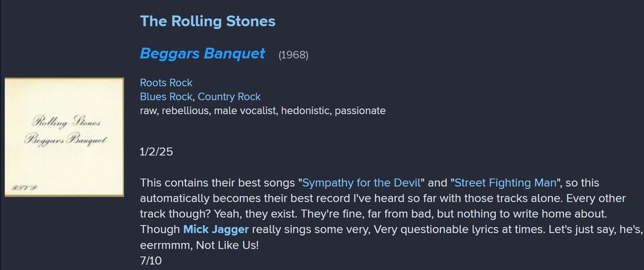The width and height of the screenshot is (644, 270).
Task: Click the 1/2/25 review date
Action: pos(156,151)
